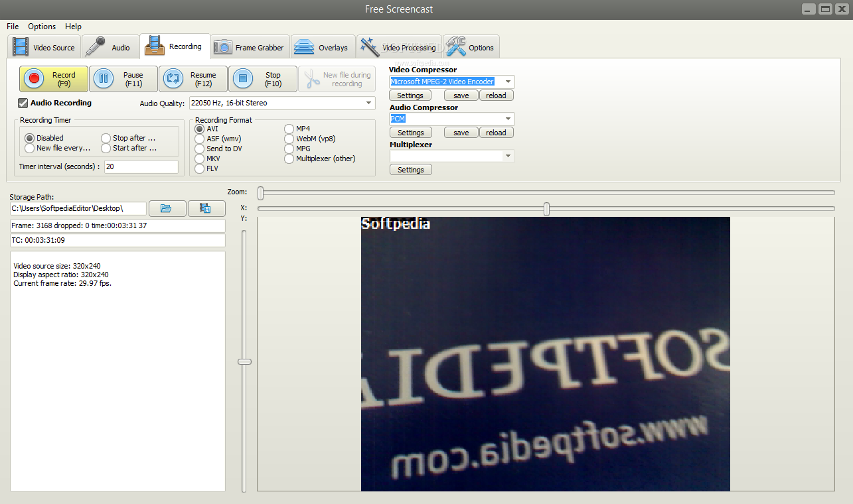
Task: Open Audio Compressor Settings
Action: [411, 133]
